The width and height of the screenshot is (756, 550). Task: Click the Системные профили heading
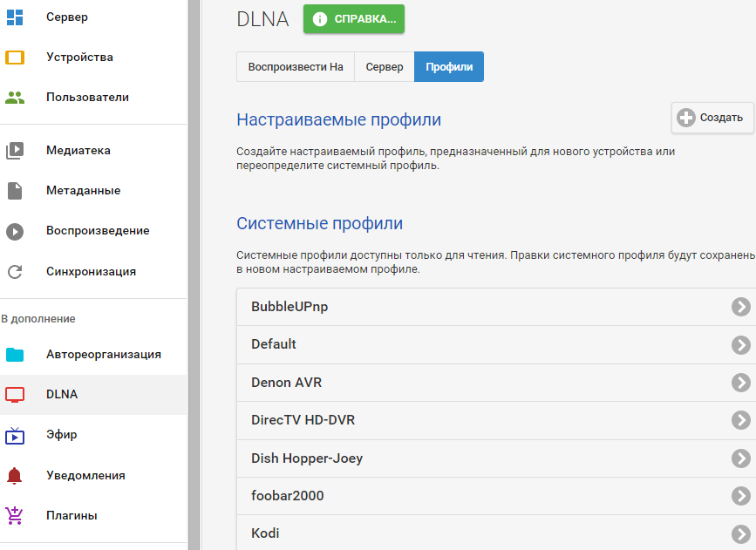point(320,224)
